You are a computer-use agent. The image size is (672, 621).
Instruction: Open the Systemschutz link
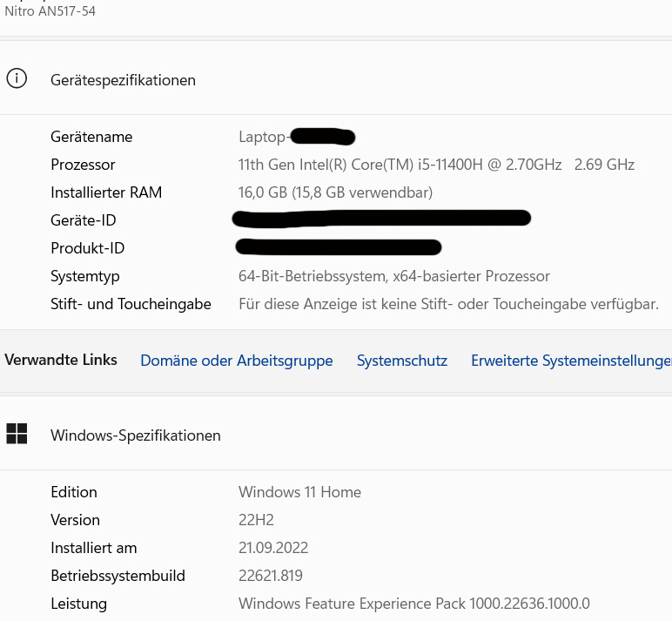[x=402, y=361]
